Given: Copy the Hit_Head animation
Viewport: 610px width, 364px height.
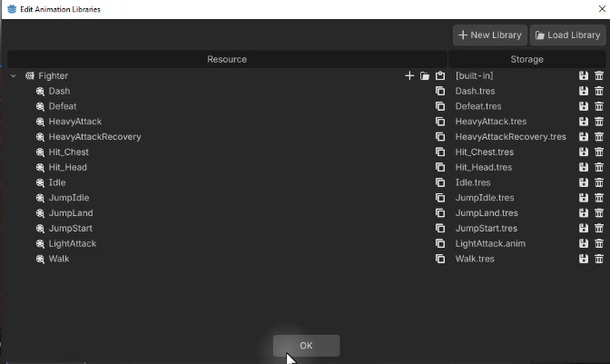Looking at the screenshot, I should coord(440,167).
